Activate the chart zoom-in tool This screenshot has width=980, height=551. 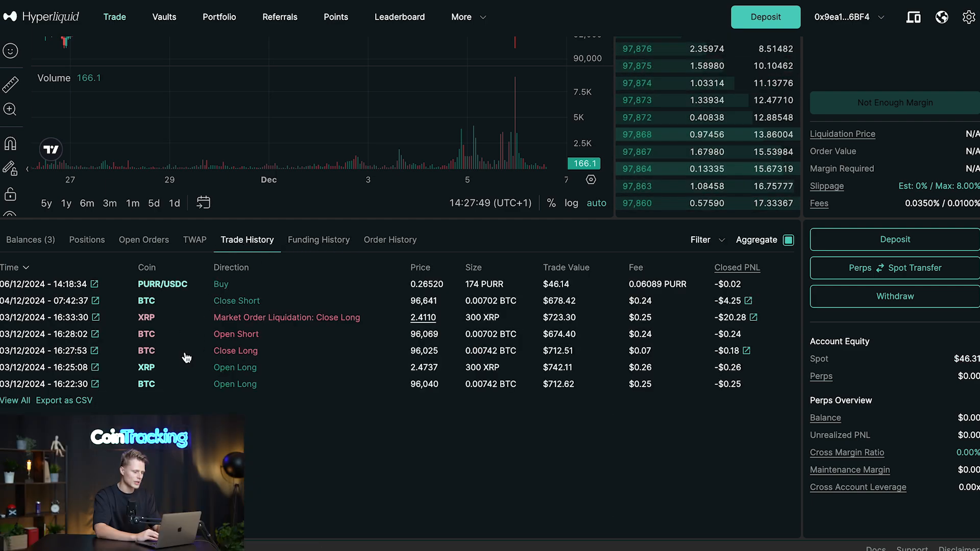click(x=10, y=109)
